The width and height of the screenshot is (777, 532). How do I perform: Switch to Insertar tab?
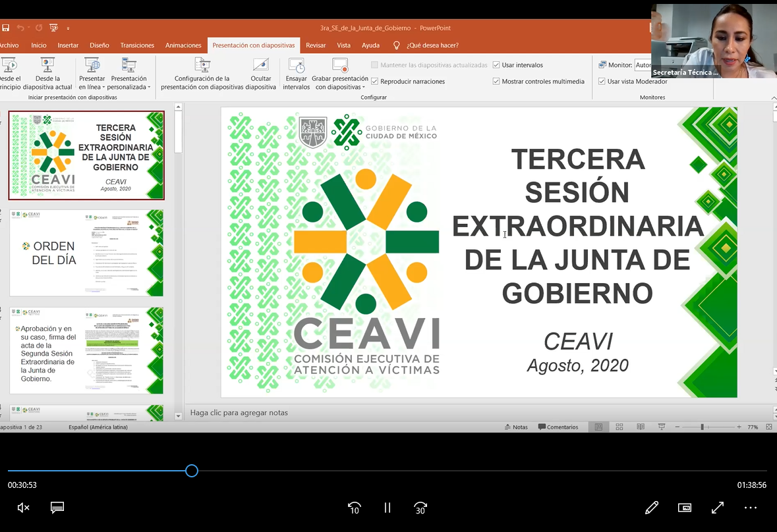pos(68,45)
